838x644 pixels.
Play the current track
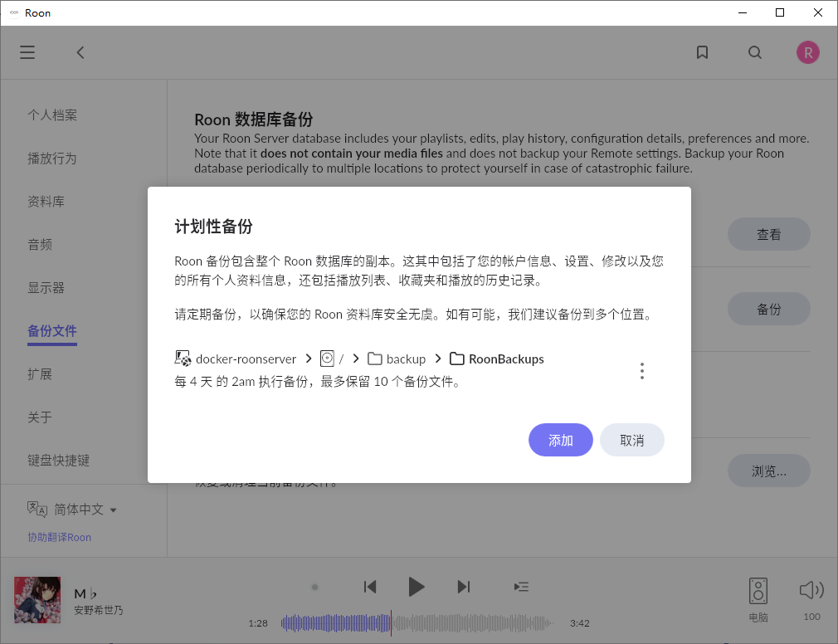pos(416,587)
